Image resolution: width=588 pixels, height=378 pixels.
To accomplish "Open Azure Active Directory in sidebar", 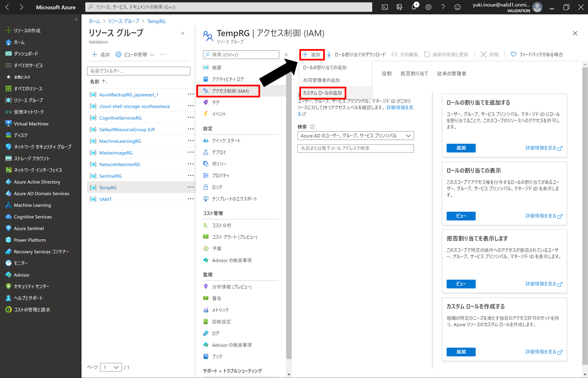I will click(x=37, y=182).
